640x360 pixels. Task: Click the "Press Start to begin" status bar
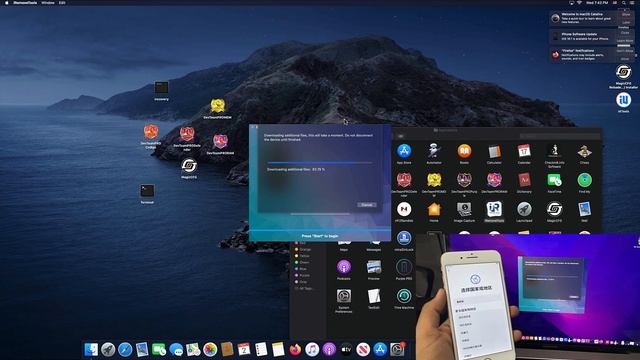(320, 236)
